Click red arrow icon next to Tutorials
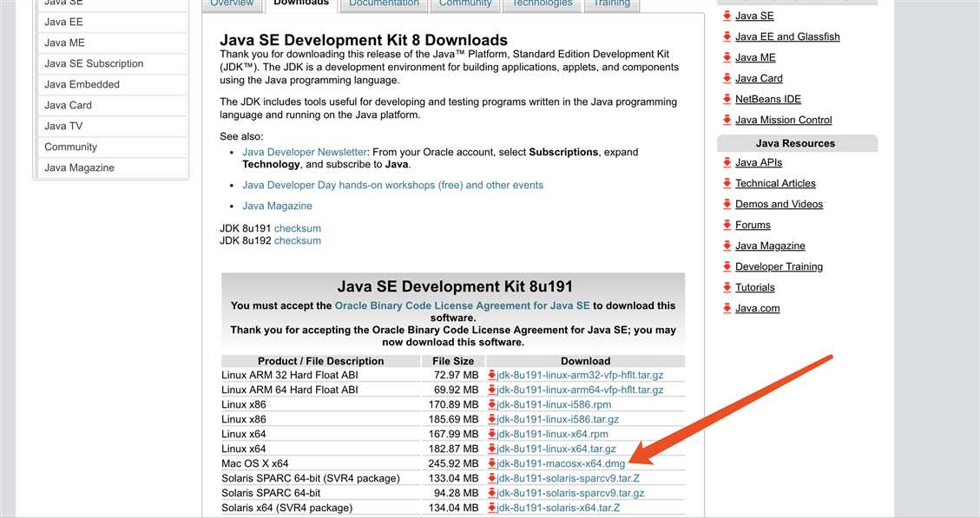Image resolution: width=980 pixels, height=518 pixels. tap(727, 287)
